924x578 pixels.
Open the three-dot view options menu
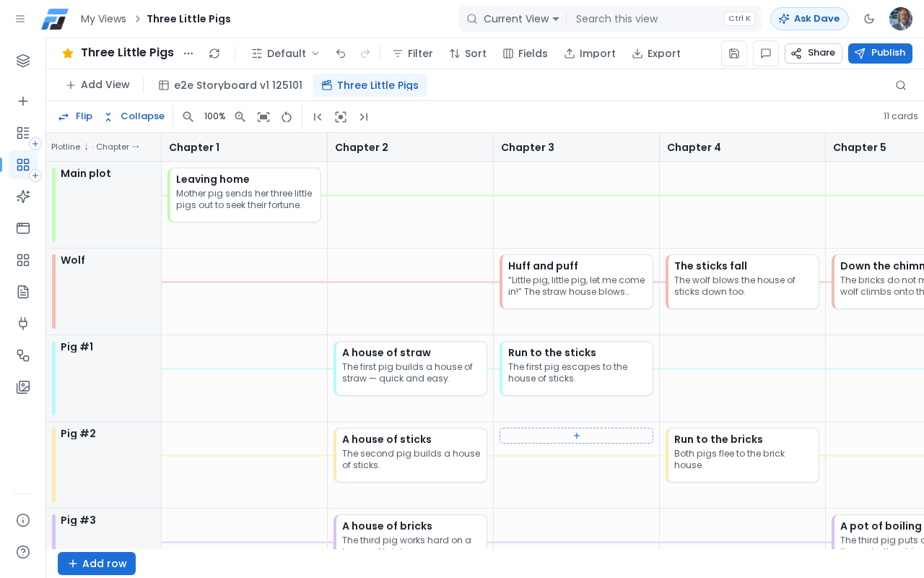point(188,53)
